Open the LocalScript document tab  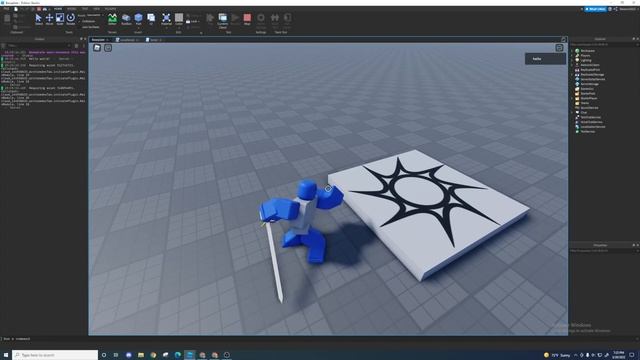point(127,40)
